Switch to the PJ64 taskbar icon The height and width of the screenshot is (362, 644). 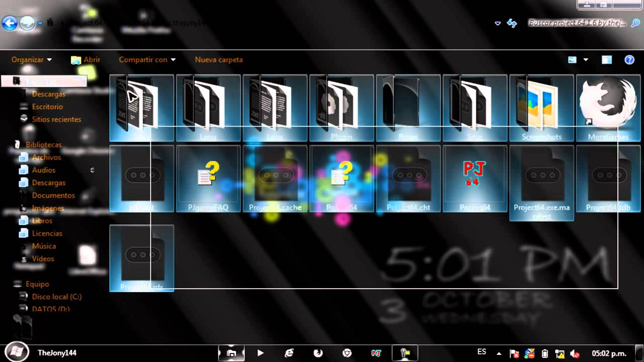tap(376, 353)
